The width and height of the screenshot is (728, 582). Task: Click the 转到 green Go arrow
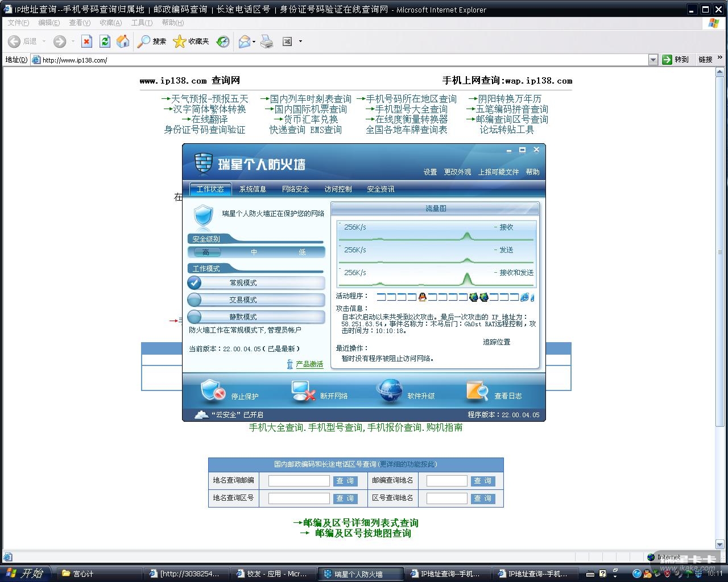(667, 60)
